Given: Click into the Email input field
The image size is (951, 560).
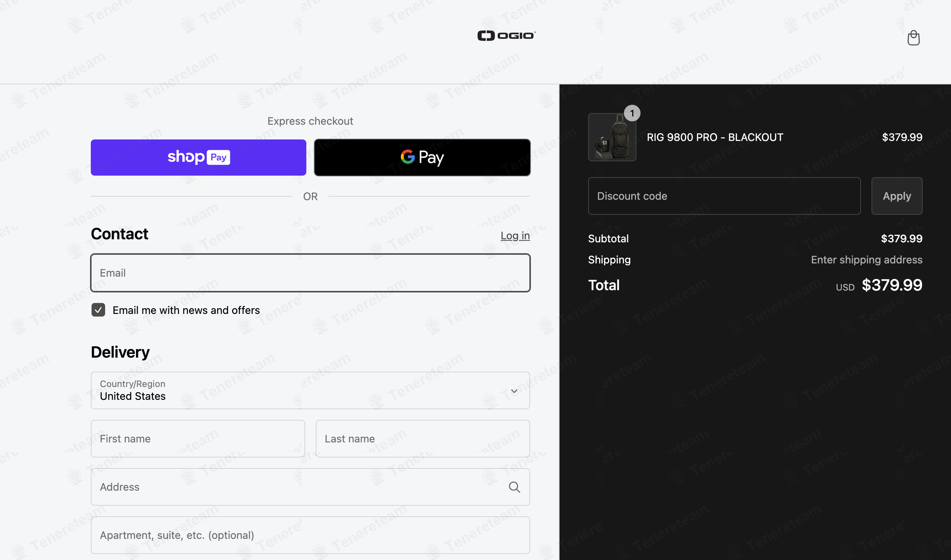Looking at the screenshot, I should click(x=310, y=273).
